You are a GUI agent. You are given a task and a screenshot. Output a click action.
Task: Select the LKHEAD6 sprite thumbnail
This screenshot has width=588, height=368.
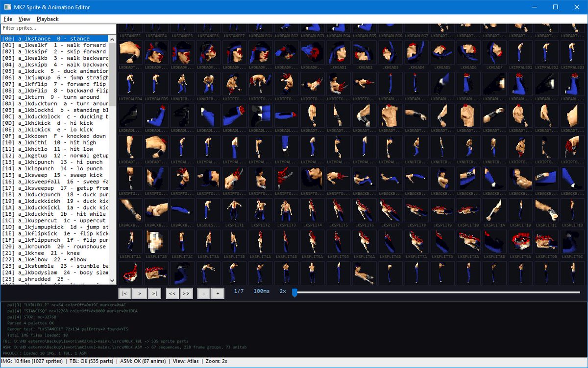coord(468,53)
